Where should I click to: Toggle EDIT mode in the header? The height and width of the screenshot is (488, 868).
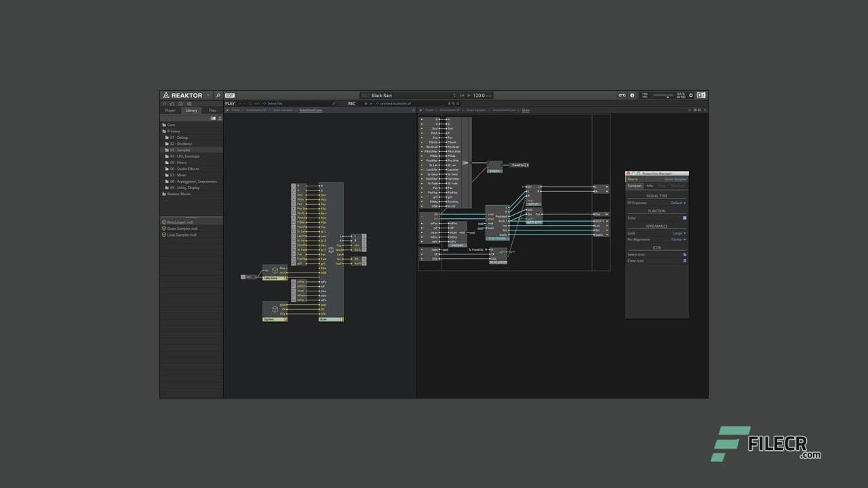(231, 95)
